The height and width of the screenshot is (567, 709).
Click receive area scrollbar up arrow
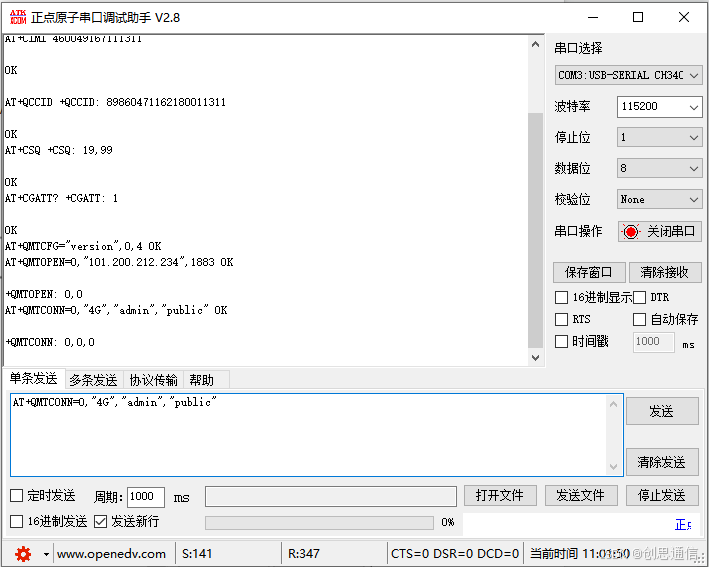coord(535,44)
